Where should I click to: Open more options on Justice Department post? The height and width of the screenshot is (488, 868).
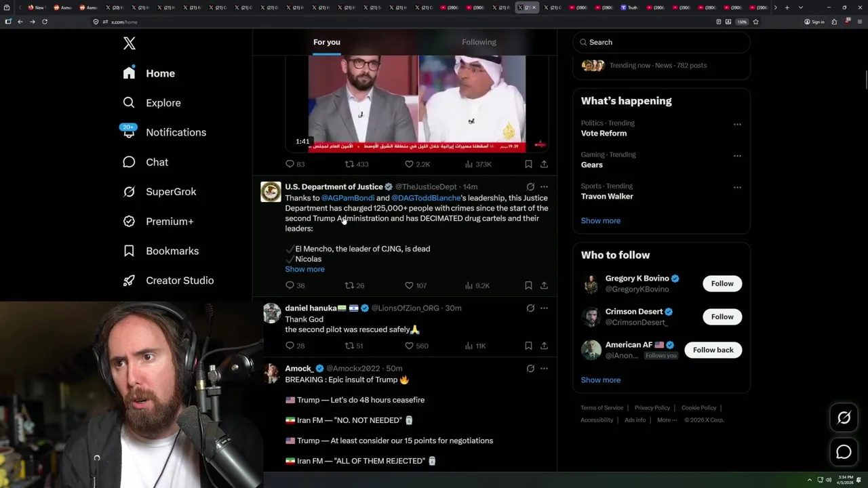pos(544,186)
